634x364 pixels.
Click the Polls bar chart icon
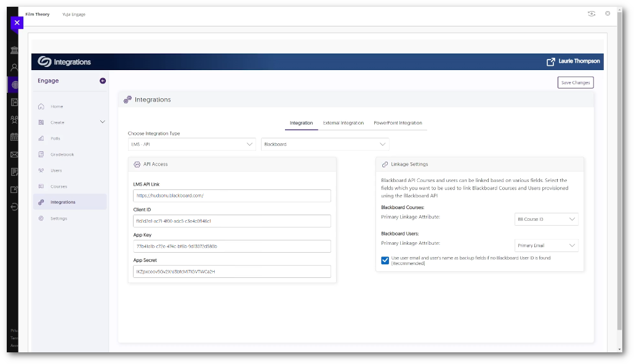click(41, 138)
